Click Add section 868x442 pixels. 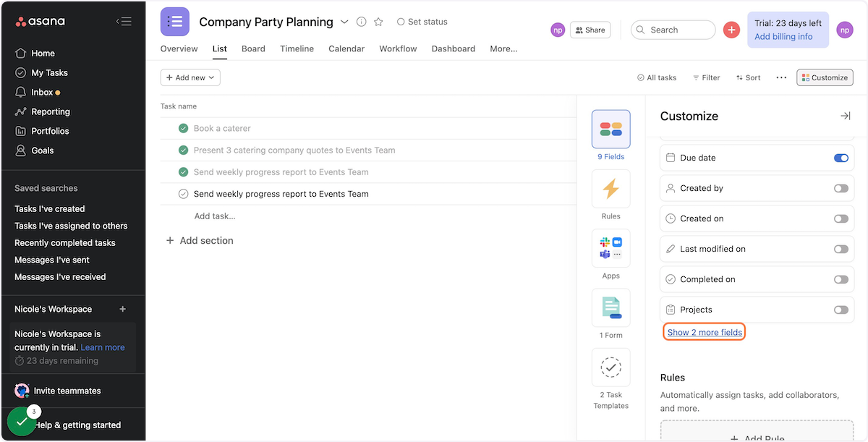[200, 240]
